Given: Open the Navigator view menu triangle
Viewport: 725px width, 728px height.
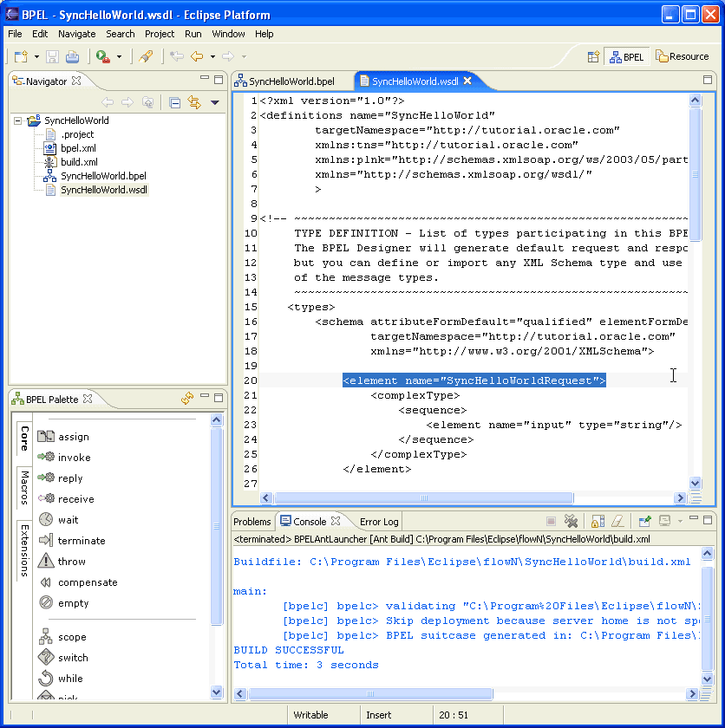Looking at the screenshot, I should (x=214, y=102).
